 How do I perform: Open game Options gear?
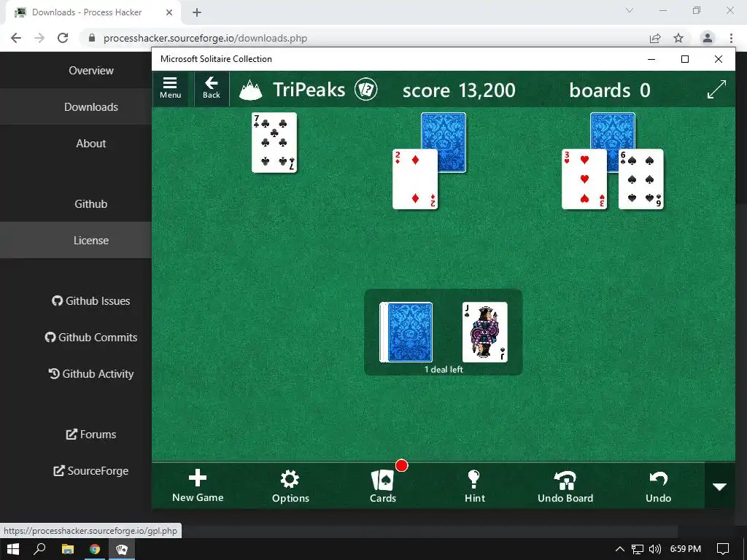click(290, 486)
